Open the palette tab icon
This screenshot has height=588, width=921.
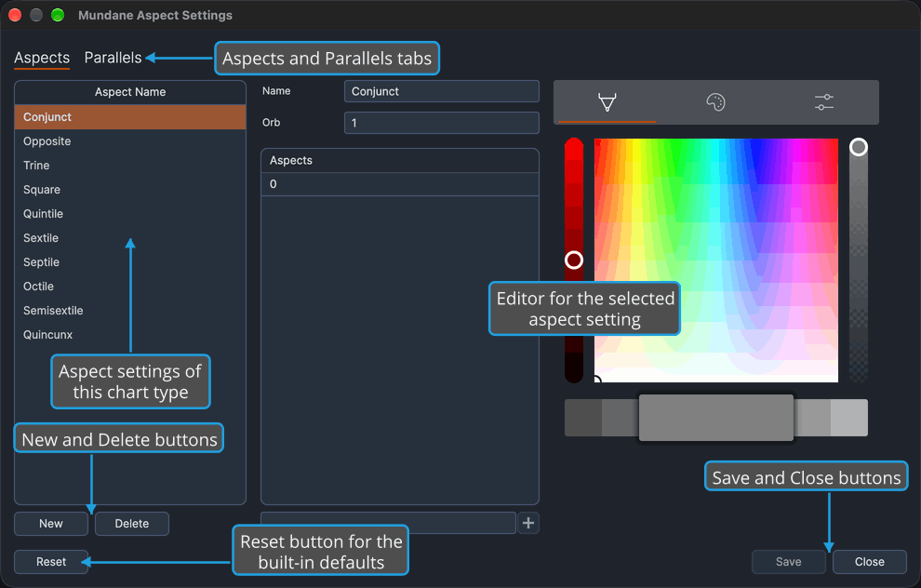click(x=715, y=102)
